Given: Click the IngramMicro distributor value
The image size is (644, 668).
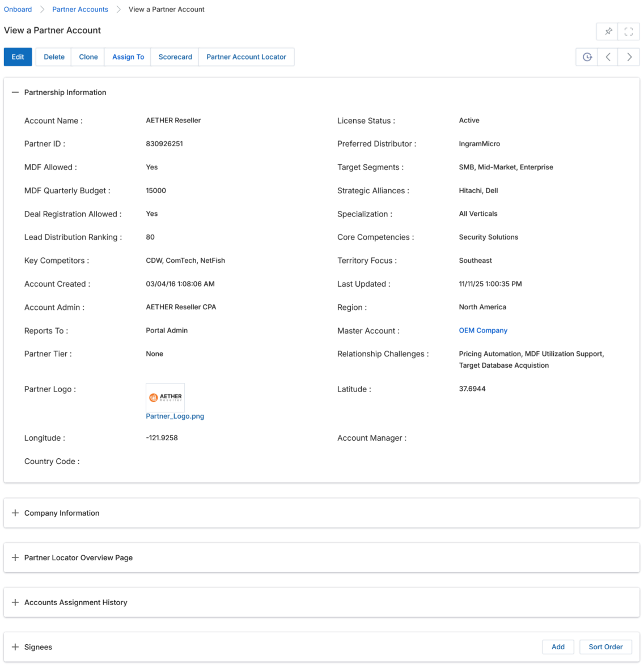Looking at the screenshot, I should click(x=480, y=144).
